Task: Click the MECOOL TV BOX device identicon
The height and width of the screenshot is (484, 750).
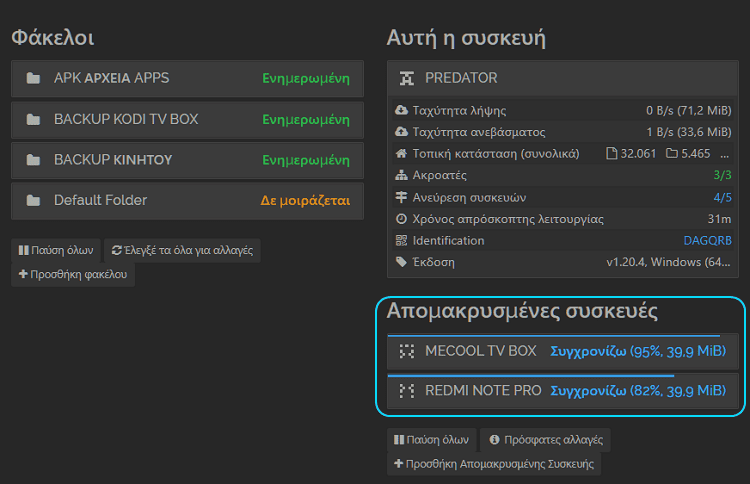Action: point(407,351)
